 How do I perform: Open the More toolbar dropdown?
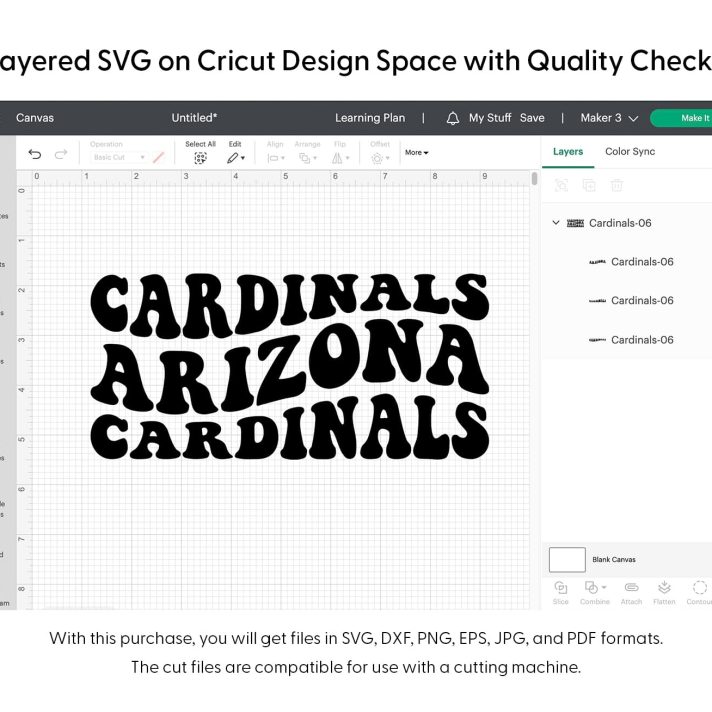click(x=416, y=153)
